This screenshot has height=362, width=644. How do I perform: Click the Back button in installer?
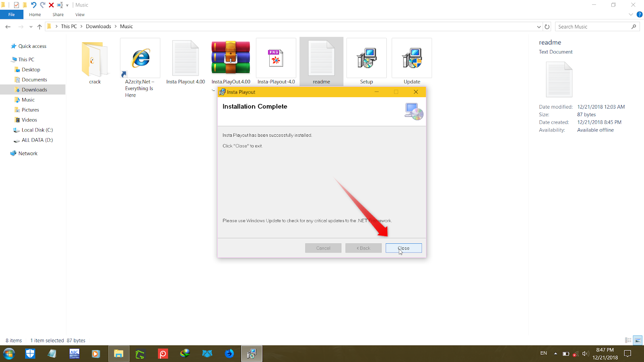tap(363, 248)
